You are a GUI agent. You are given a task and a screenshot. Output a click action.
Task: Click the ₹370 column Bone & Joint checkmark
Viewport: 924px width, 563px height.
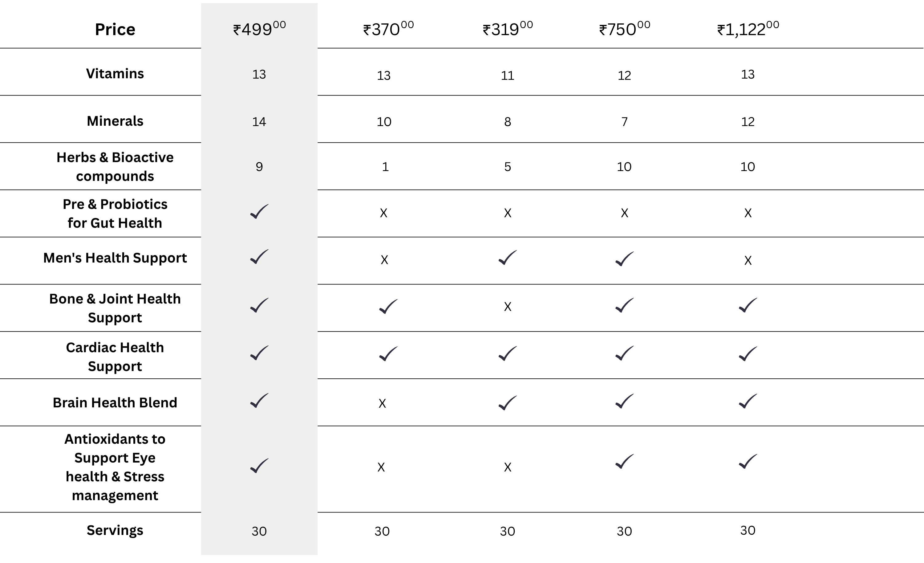tap(388, 307)
